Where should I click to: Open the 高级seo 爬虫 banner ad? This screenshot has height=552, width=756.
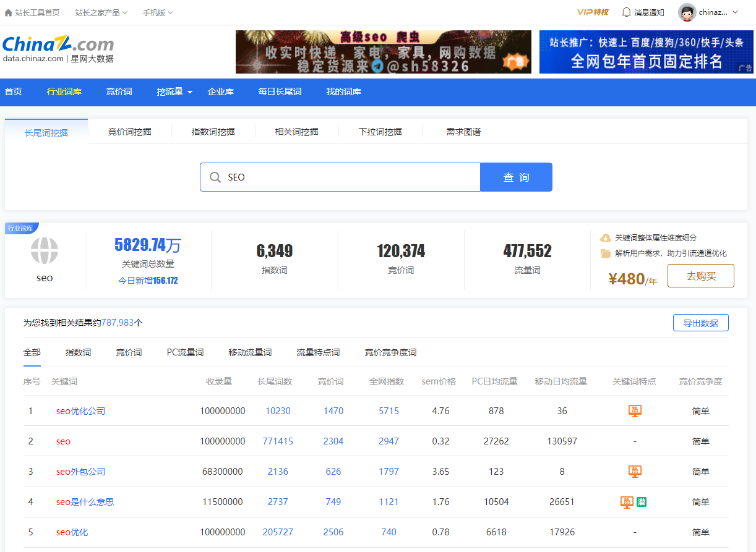384,52
